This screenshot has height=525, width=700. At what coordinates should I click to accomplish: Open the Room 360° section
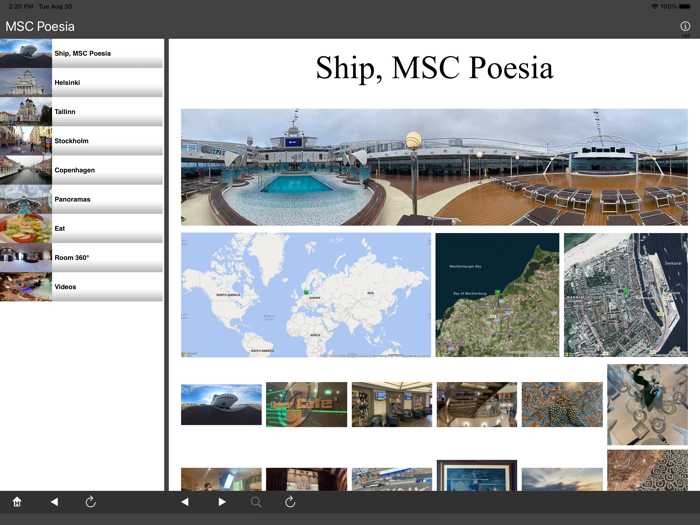81,258
